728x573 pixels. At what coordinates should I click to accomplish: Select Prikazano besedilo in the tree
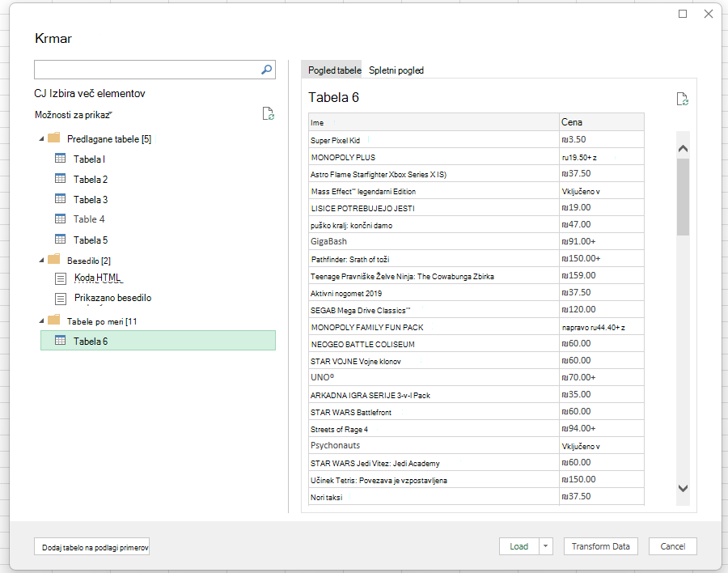click(x=112, y=297)
